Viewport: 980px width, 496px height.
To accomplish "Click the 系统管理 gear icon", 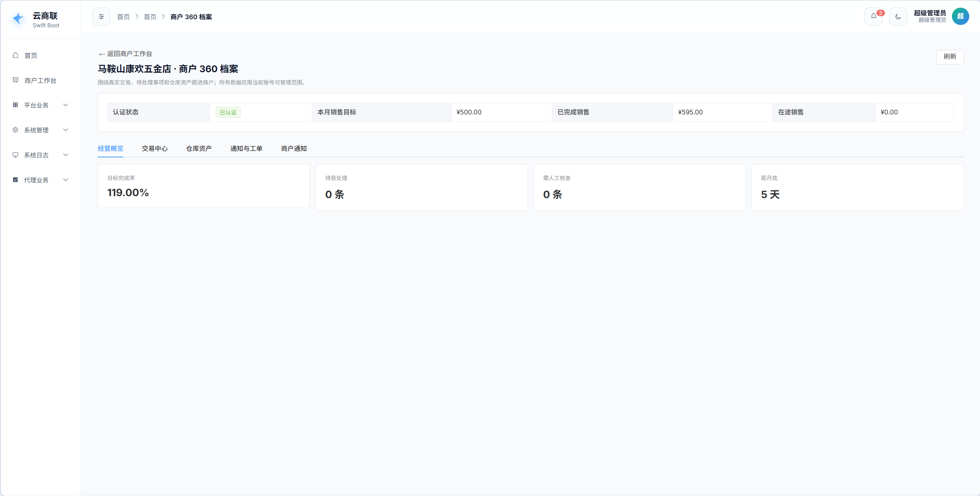I will [15, 130].
